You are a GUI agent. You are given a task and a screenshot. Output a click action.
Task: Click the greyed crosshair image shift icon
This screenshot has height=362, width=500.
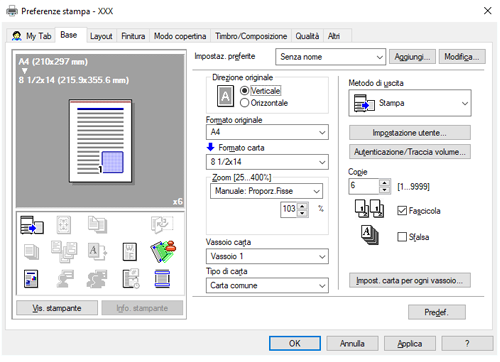(x=64, y=225)
